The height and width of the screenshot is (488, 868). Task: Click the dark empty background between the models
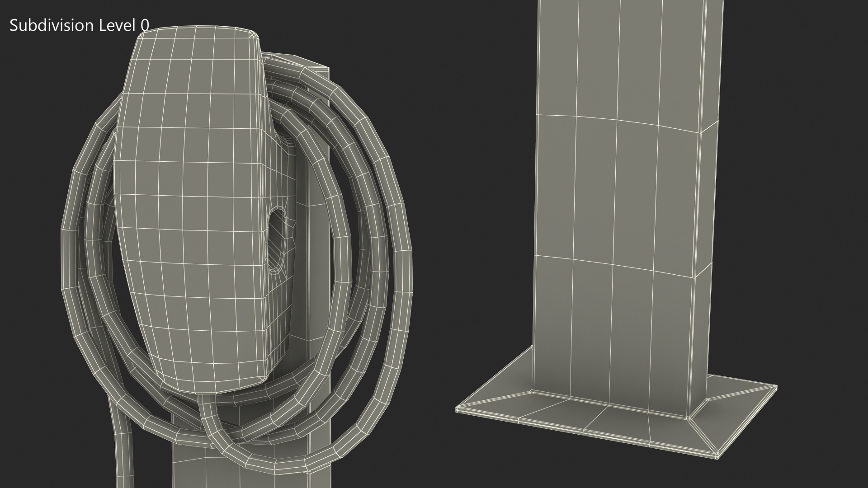pyautogui.click(x=475, y=203)
